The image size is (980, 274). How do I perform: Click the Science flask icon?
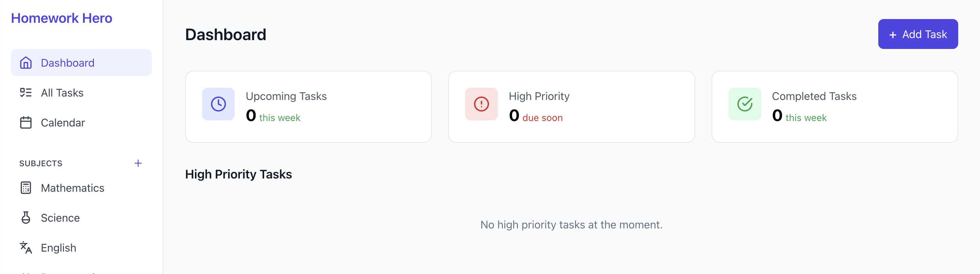26,218
